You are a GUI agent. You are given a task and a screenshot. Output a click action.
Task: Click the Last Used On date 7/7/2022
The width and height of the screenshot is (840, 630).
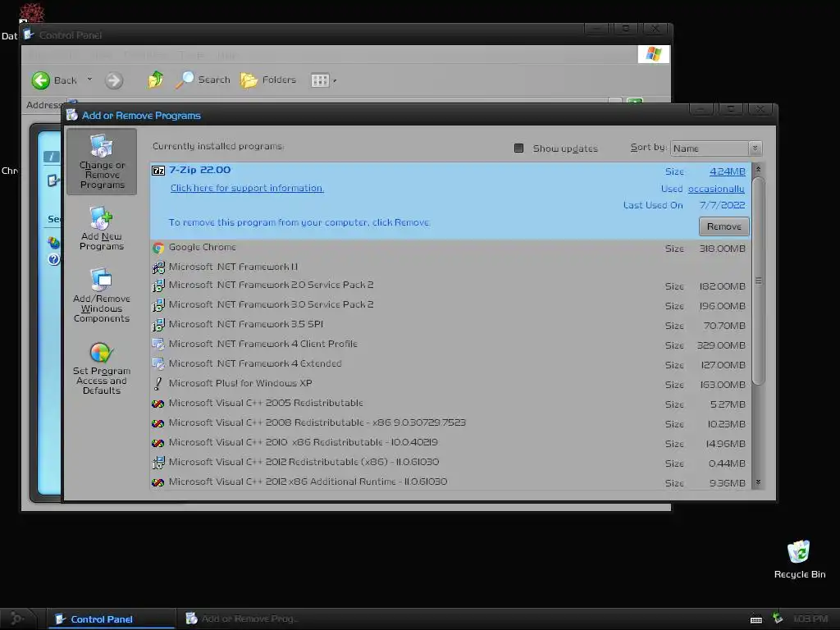coord(722,205)
